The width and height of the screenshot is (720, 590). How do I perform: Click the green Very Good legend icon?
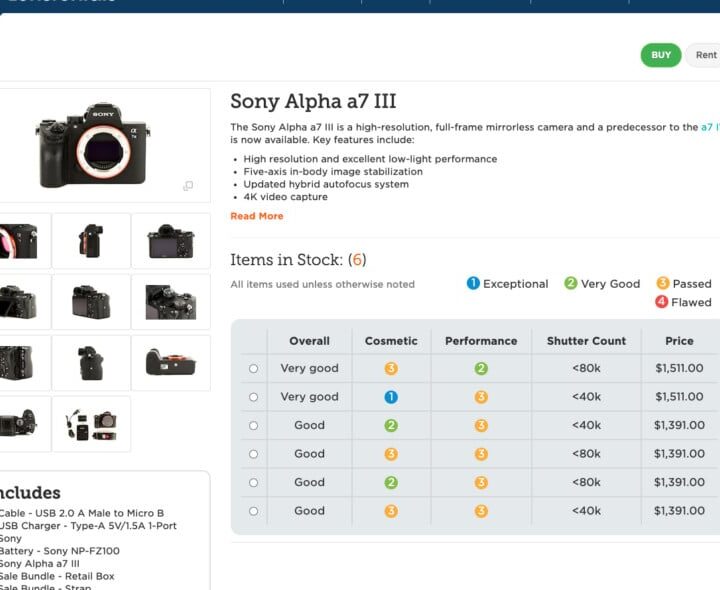[x=571, y=284]
